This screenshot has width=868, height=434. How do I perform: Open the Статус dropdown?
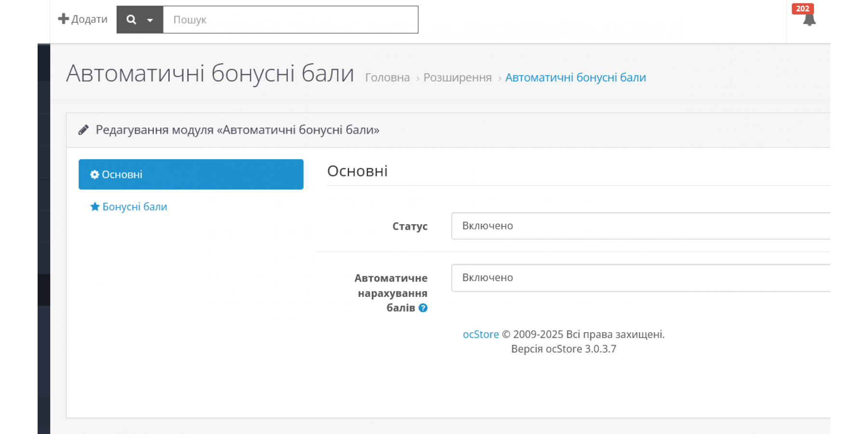pos(640,226)
